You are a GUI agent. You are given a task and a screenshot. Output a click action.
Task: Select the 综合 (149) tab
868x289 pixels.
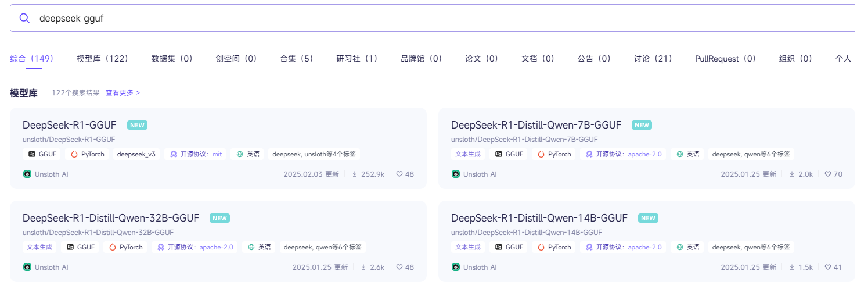32,59
